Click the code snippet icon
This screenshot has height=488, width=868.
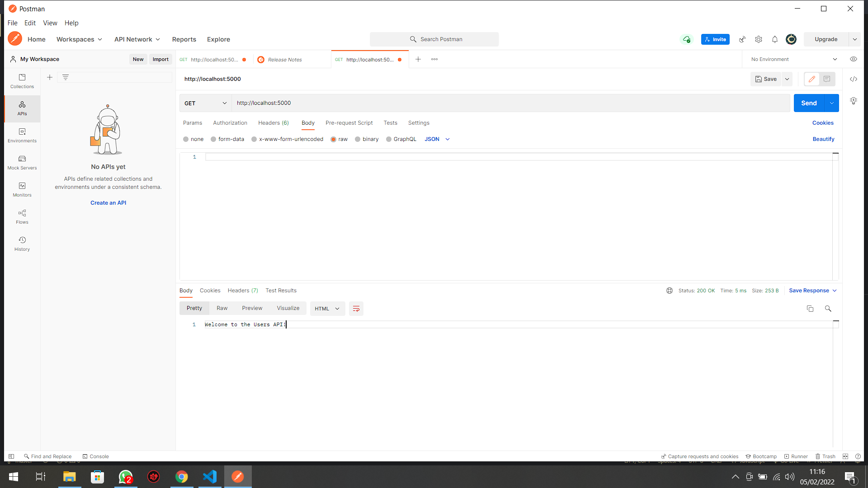(x=853, y=79)
